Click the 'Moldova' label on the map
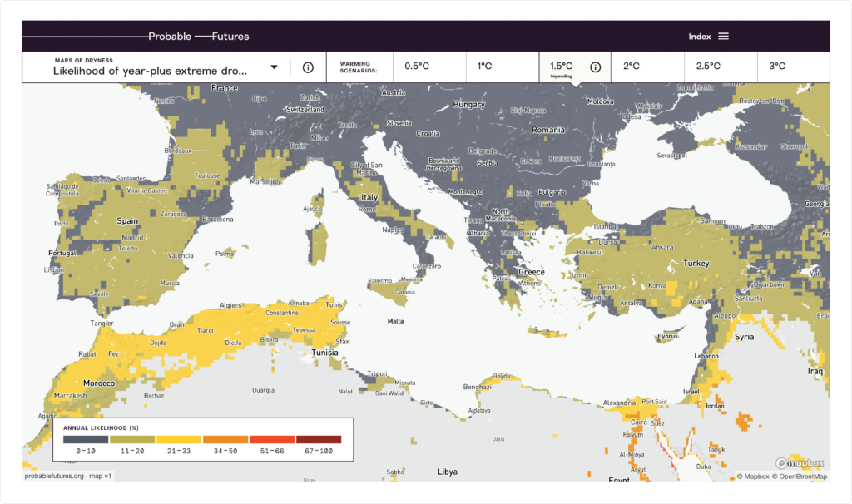Image resolution: width=852 pixels, height=504 pixels. [601, 101]
